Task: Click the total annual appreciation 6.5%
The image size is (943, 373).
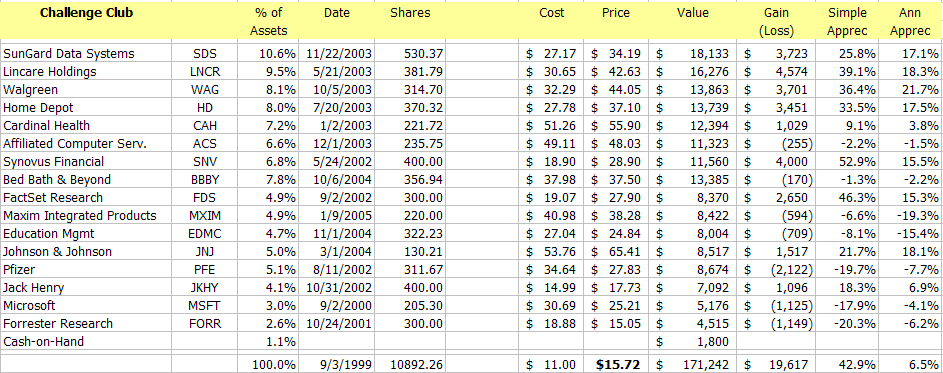Action: [x=911, y=364]
